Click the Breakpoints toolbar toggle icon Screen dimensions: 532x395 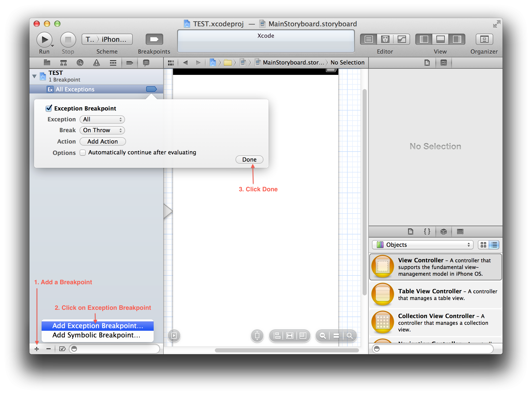pyautogui.click(x=154, y=40)
